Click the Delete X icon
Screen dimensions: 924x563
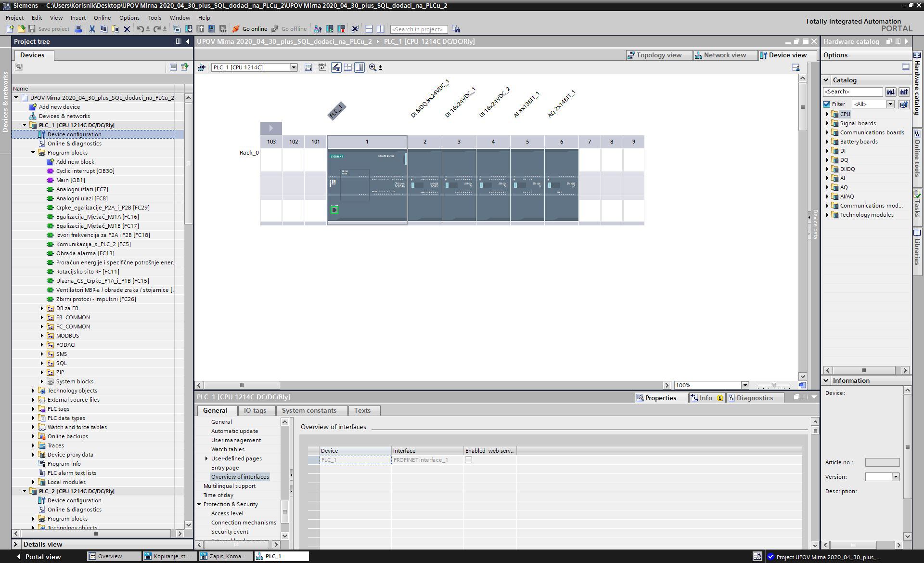point(127,29)
